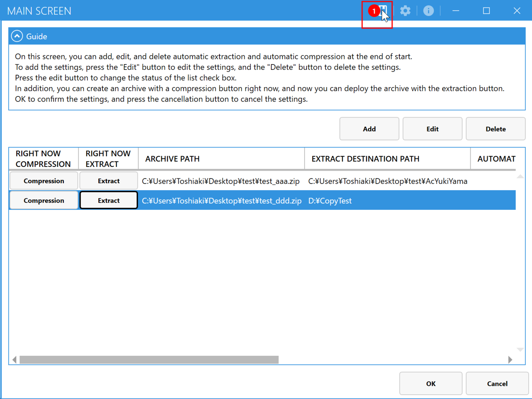Click the horizontal scrollbar thumb

[149, 360]
